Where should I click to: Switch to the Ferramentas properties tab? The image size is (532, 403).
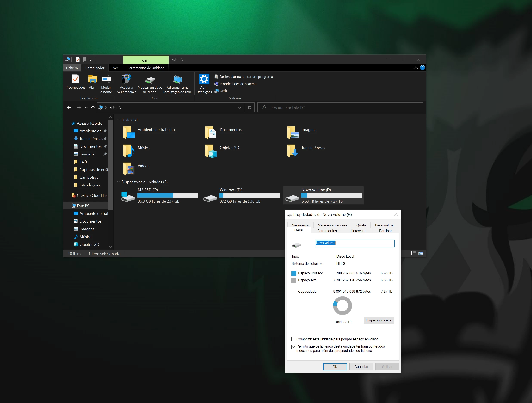(327, 231)
